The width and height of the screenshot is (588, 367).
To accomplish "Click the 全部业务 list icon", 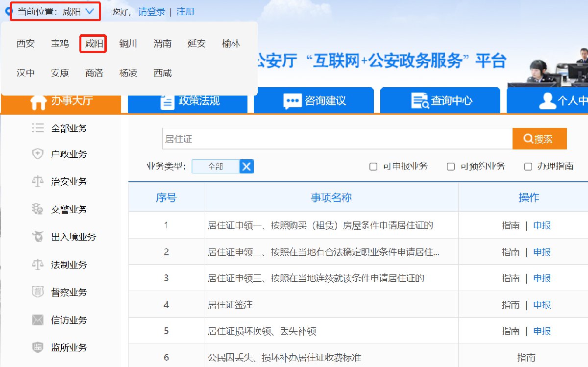I will click(38, 128).
